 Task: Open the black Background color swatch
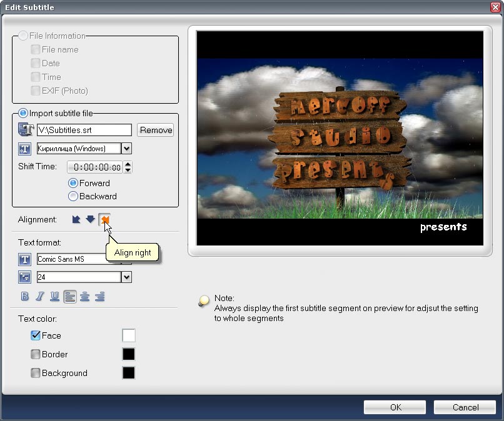(129, 373)
